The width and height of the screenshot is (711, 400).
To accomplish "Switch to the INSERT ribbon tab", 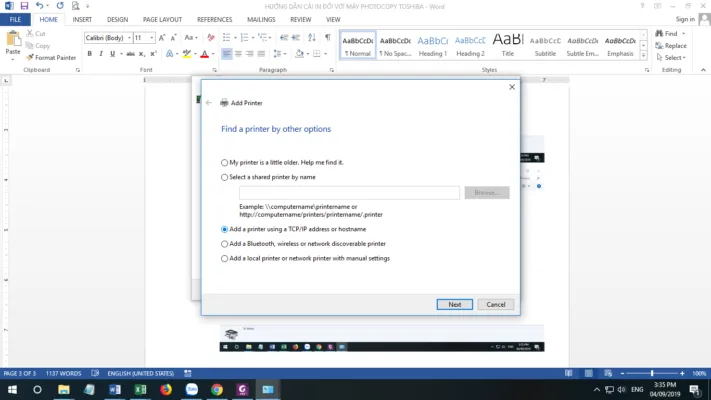I will coord(82,19).
